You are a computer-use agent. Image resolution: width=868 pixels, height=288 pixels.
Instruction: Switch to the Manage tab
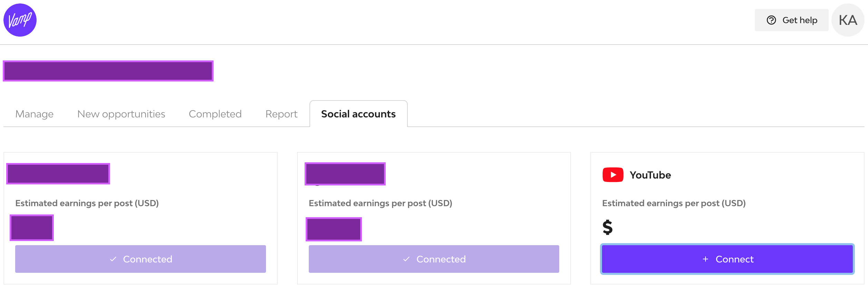tap(34, 114)
